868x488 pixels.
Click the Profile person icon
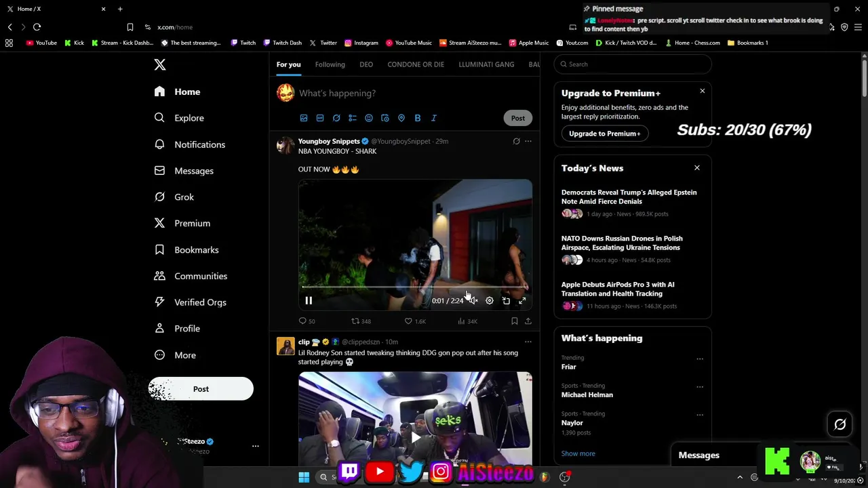pyautogui.click(x=159, y=329)
